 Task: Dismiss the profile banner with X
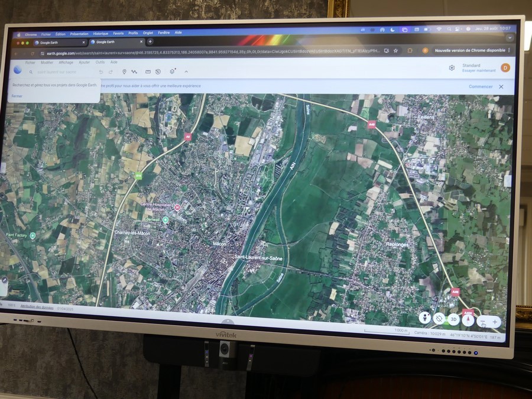point(501,87)
